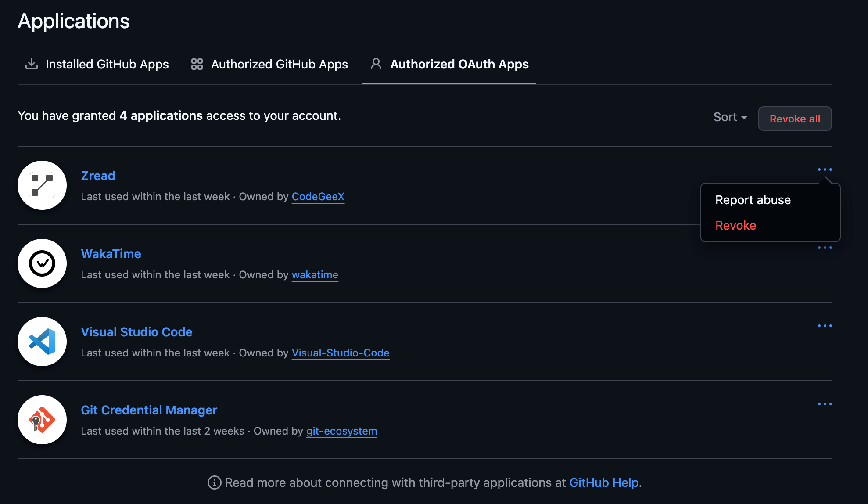Open the three-dot menu for WakaTime
The height and width of the screenshot is (504, 868).
(825, 248)
